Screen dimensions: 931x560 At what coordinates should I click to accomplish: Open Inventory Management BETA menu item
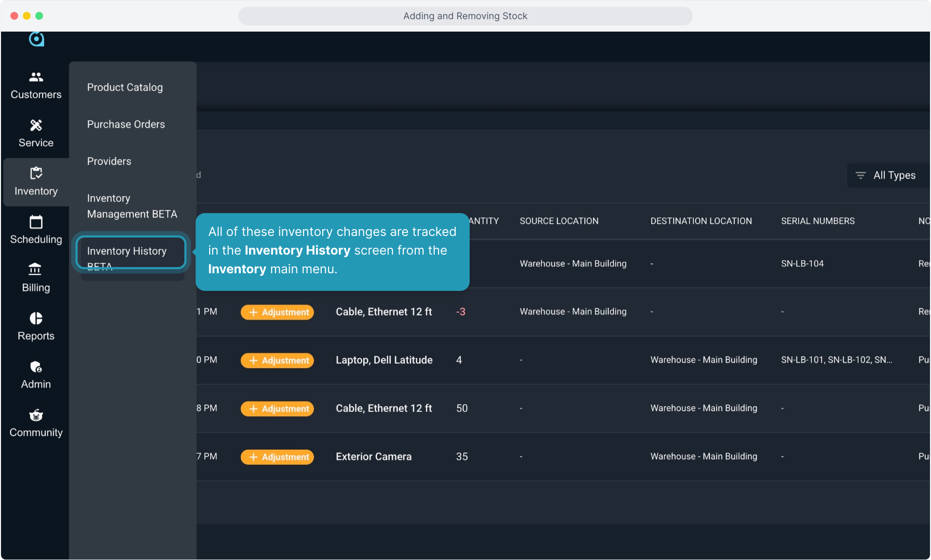point(132,206)
